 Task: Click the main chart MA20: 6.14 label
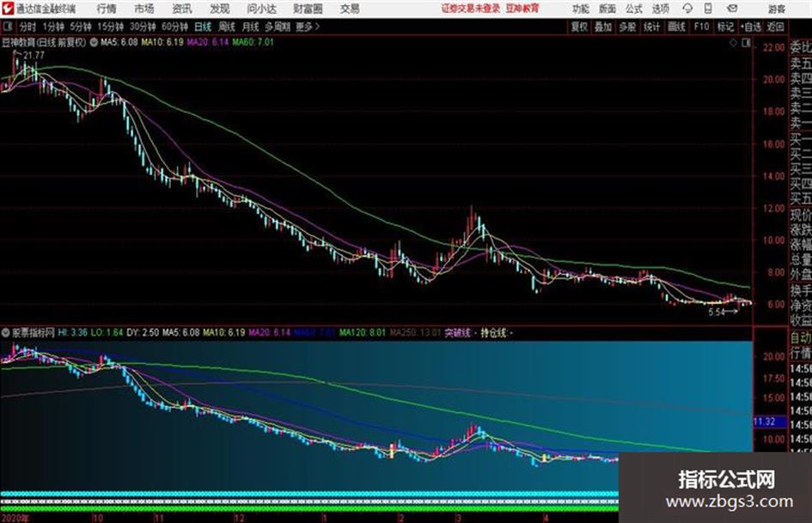[x=208, y=42]
